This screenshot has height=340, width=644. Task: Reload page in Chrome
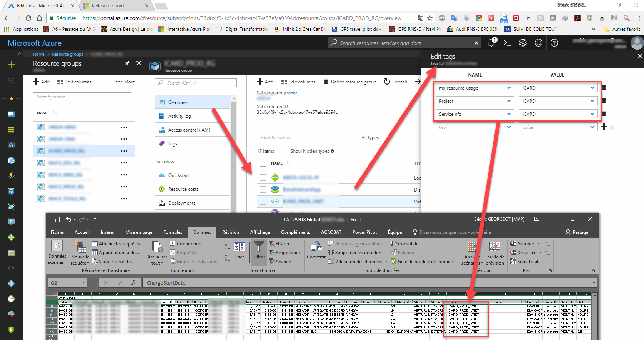(x=28, y=18)
